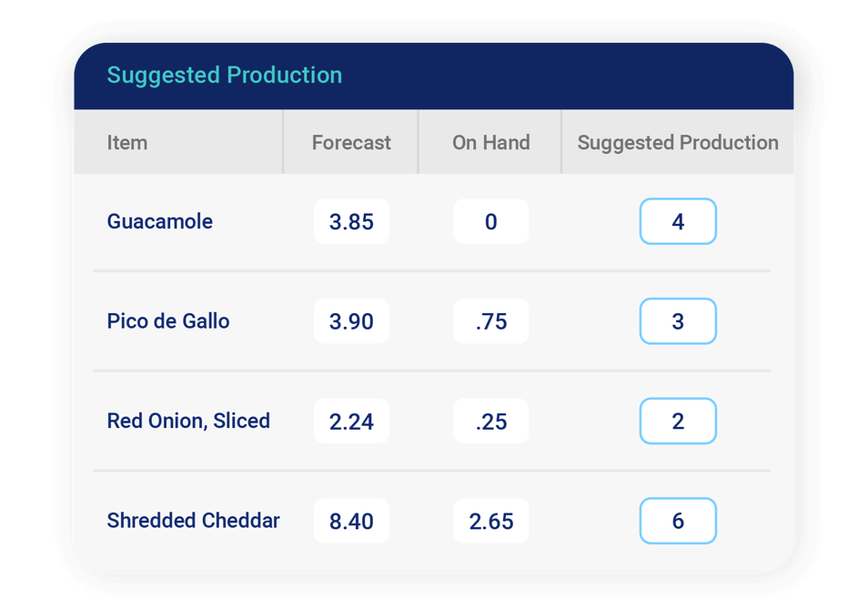Open the Pico de Gallo item
Screen dimensions: 868x610
coord(167,320)
